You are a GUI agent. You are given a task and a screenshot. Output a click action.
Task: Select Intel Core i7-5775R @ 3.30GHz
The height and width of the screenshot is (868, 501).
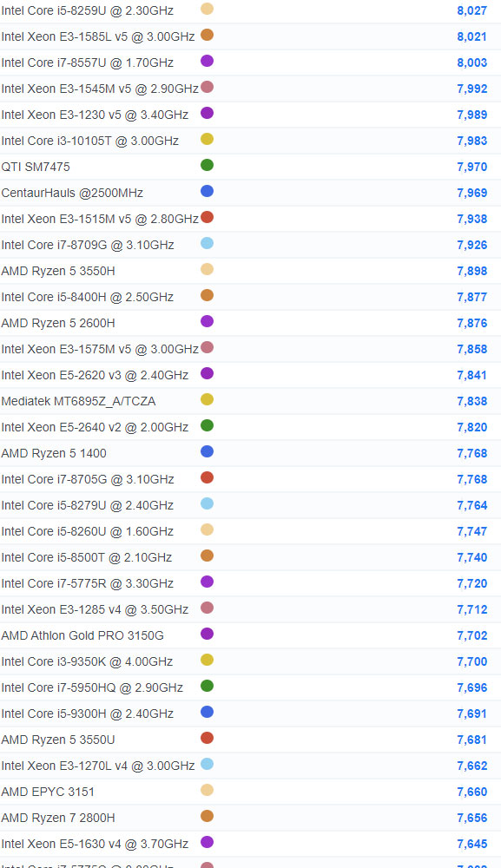88,583
